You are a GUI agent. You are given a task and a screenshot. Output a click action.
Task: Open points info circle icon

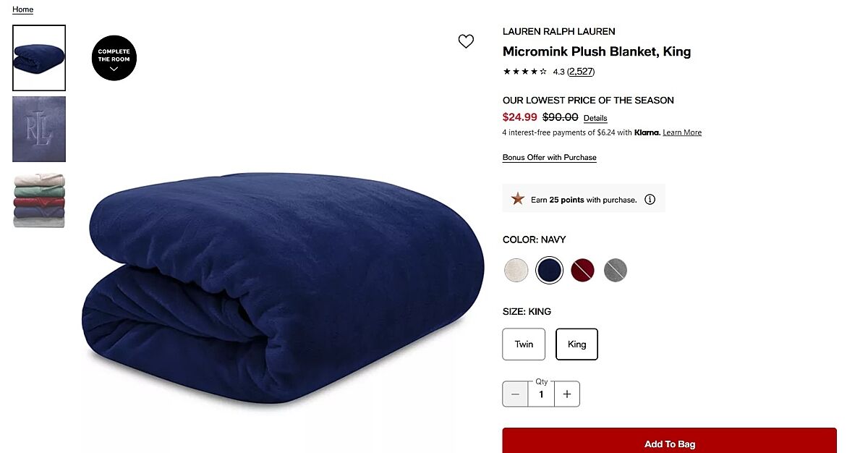(x=650, y=200)
